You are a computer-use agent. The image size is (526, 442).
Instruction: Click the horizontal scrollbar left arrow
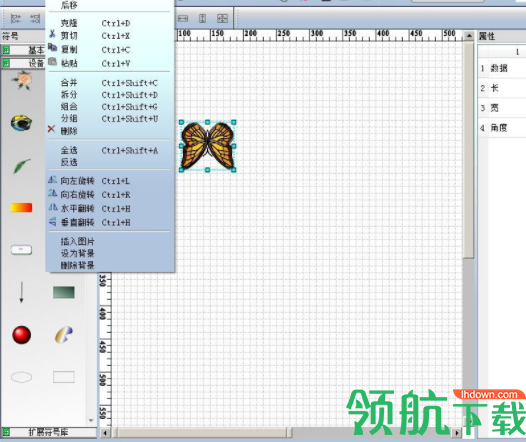[x=105, y=433]
